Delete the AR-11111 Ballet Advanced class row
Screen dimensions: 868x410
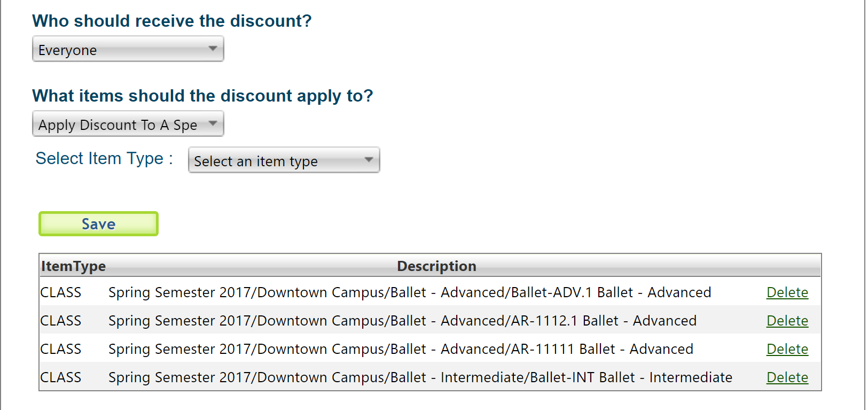[787, 349]
